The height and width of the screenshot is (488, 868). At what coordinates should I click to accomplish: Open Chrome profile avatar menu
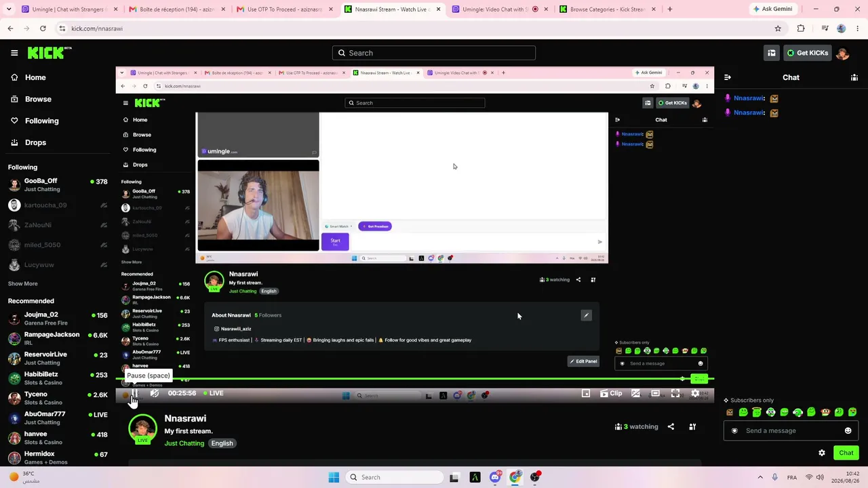point(842,28)
